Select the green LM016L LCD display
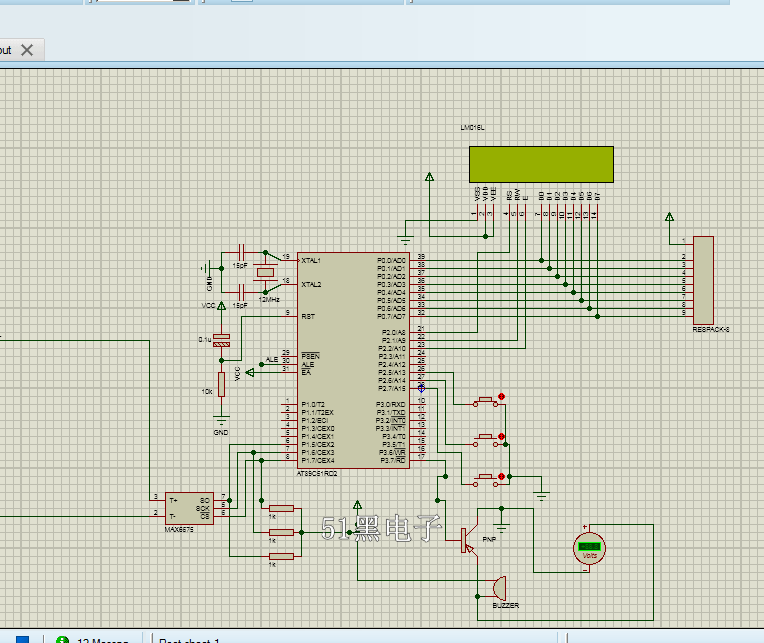Viewport: 764px width, 643px height. [x=541, y=162]
